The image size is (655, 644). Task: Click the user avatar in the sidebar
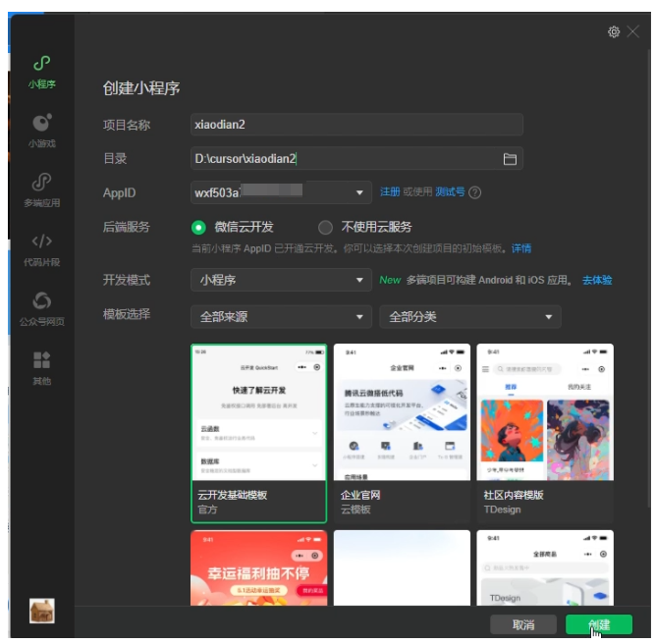point(42,611)
